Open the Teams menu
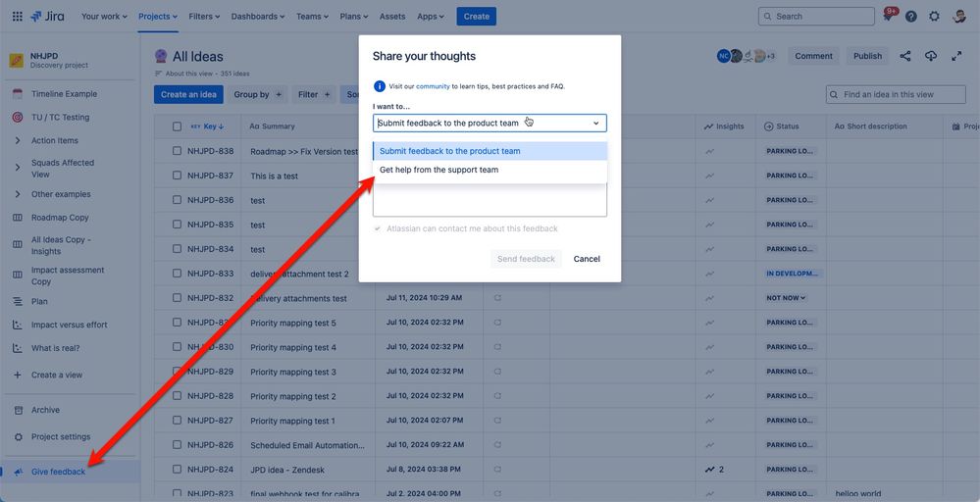Viewport: 980px width, 502px height. coord(312,17)
